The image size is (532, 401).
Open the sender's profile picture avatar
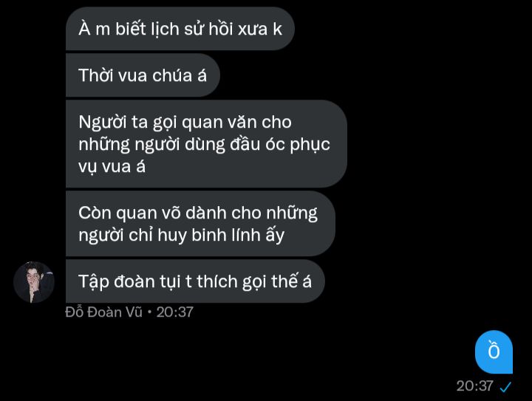(x=34, y=282)
